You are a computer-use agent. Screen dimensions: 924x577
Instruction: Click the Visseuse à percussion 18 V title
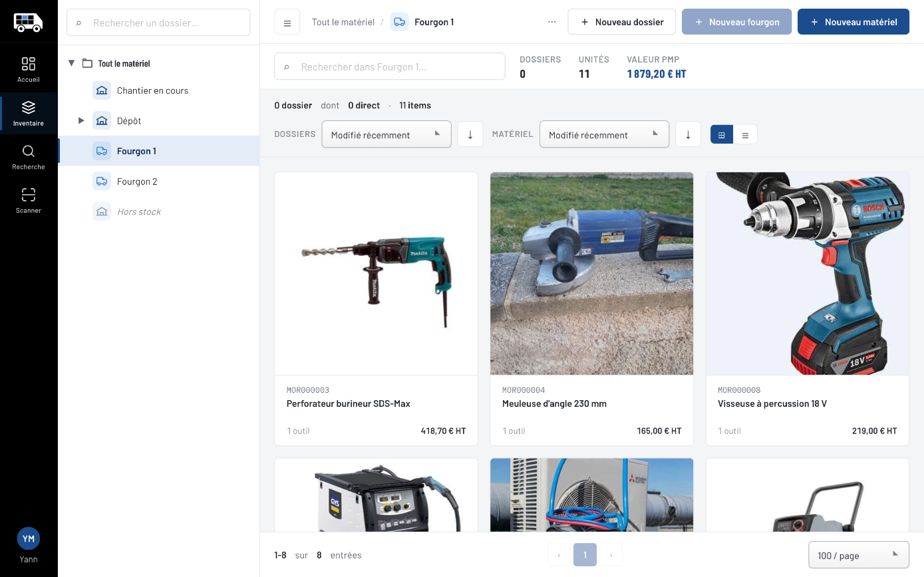pos(772,404)
